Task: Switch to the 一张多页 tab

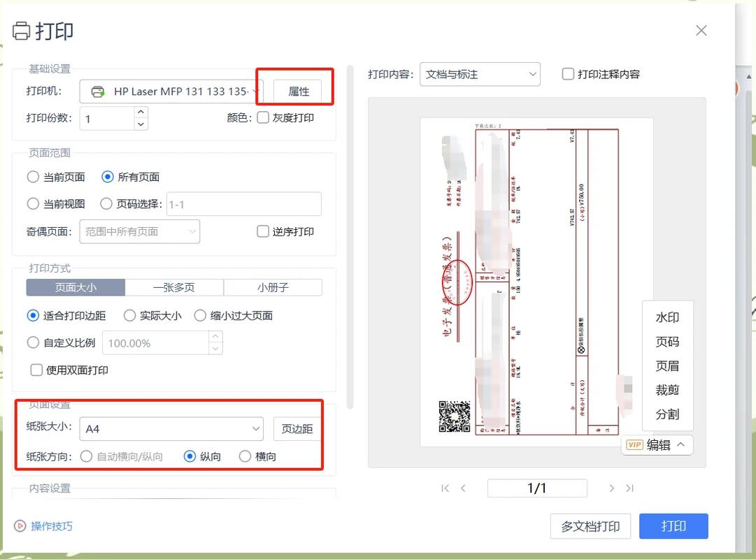Action: (x=174, y=287)
